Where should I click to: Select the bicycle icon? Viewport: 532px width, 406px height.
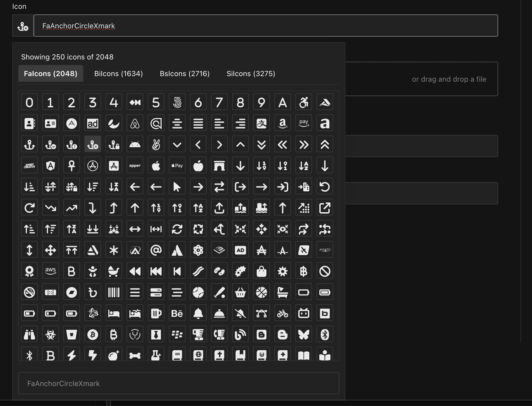coord(282,313)
